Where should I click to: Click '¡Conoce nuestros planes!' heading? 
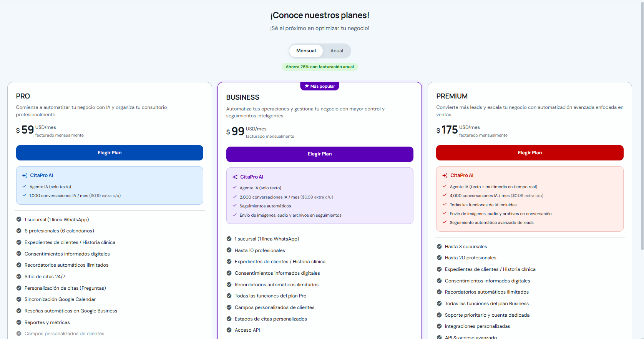(320, 15)
